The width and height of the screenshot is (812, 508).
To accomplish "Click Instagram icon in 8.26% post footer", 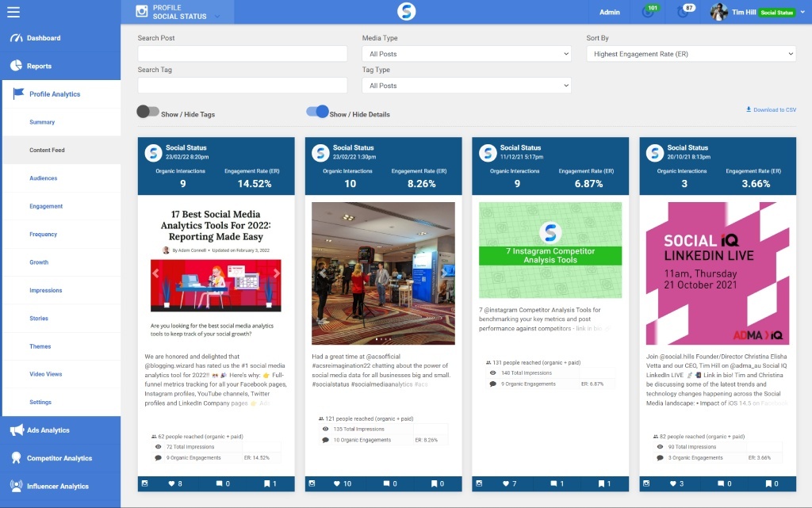I will coord(312,483).
